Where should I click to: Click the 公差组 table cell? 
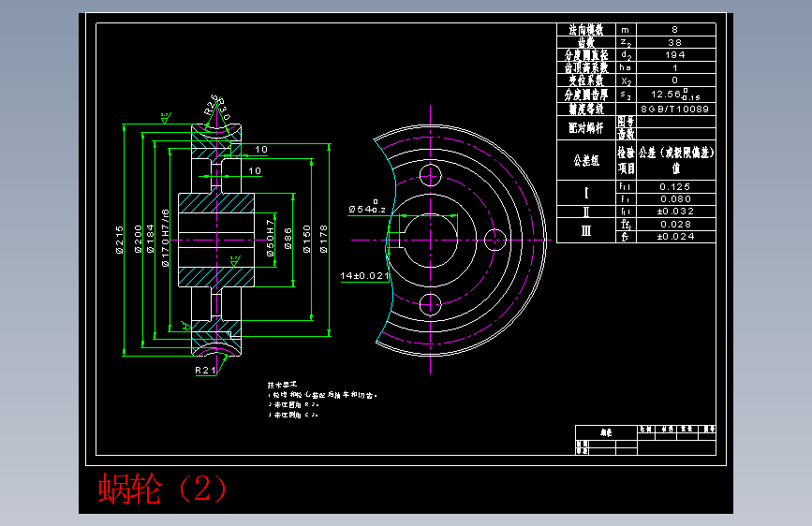tap(586, 160)
